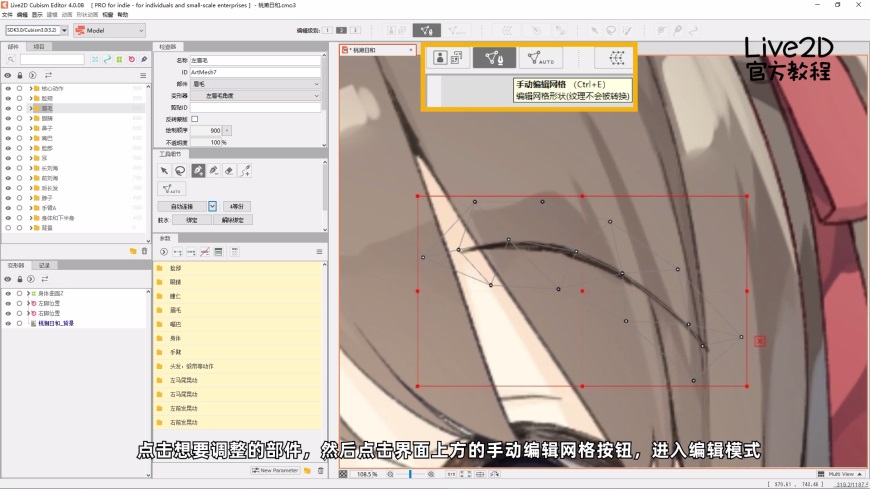The image size is (870, 489).
Task: Open the 帮助 menu
Action: (123, 15)
